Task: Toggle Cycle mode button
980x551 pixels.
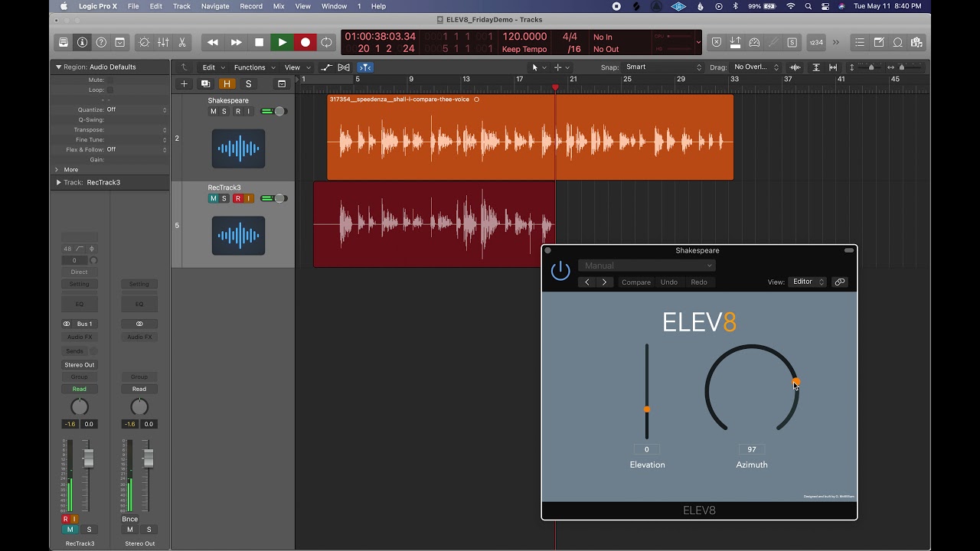Action: pyautogui.click(x=327, y=42)
